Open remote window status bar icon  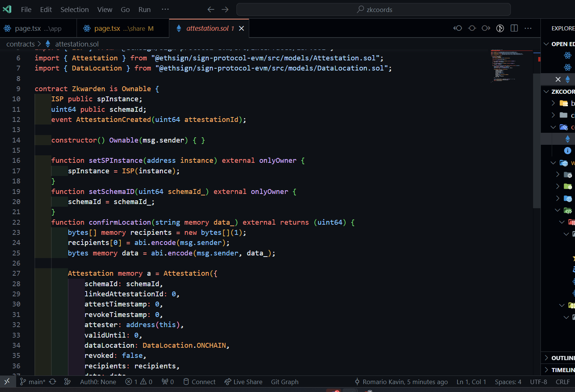[x=7, y=381]
